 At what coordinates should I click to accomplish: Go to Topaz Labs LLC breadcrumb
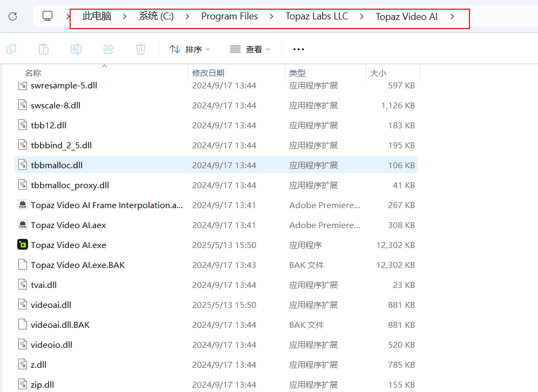(317, 16)
